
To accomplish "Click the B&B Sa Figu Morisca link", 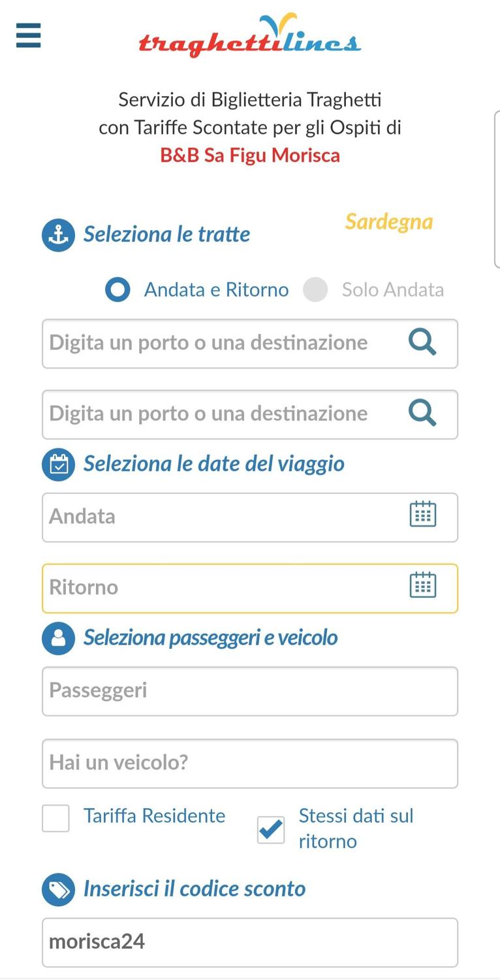I will click(x=250, y=155).
